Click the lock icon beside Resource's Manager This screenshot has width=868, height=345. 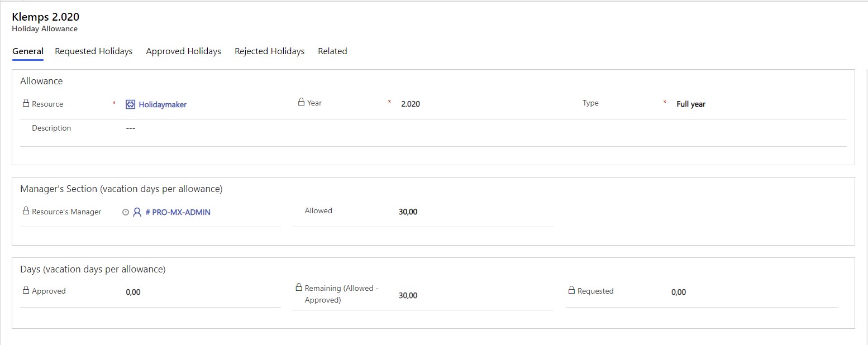coord(26,211)
